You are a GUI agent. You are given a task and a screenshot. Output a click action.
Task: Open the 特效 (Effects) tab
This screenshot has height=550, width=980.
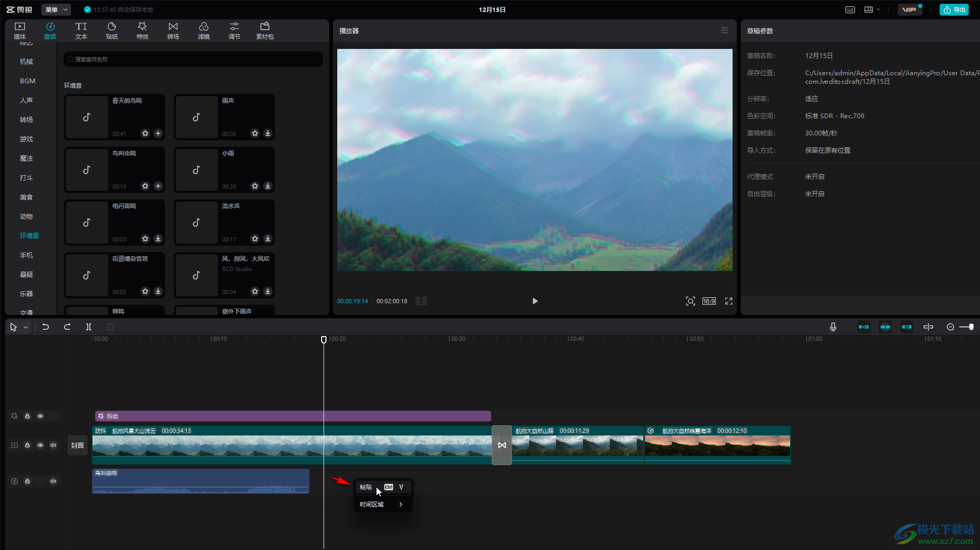pyautogui.click(x=143, y=31)
